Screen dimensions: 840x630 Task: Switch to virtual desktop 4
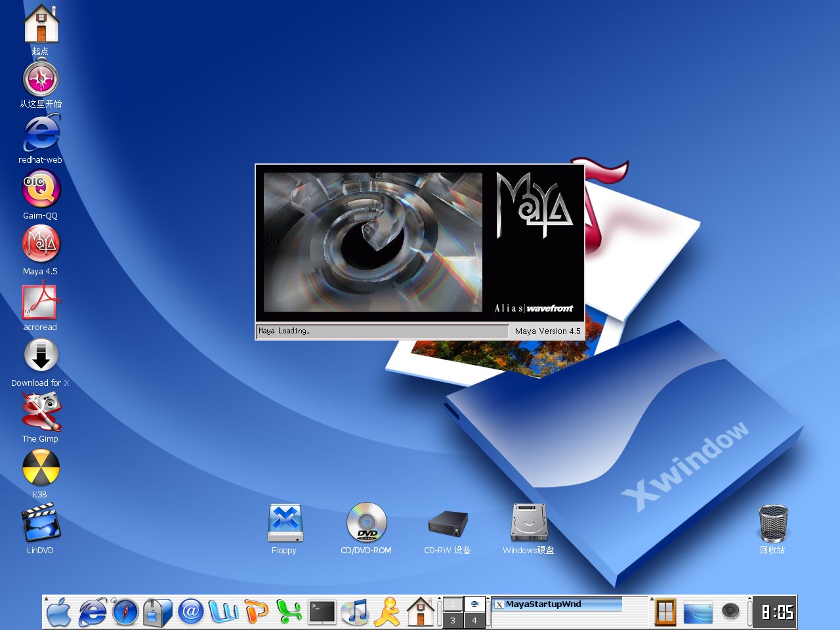[x=474, y=620]
